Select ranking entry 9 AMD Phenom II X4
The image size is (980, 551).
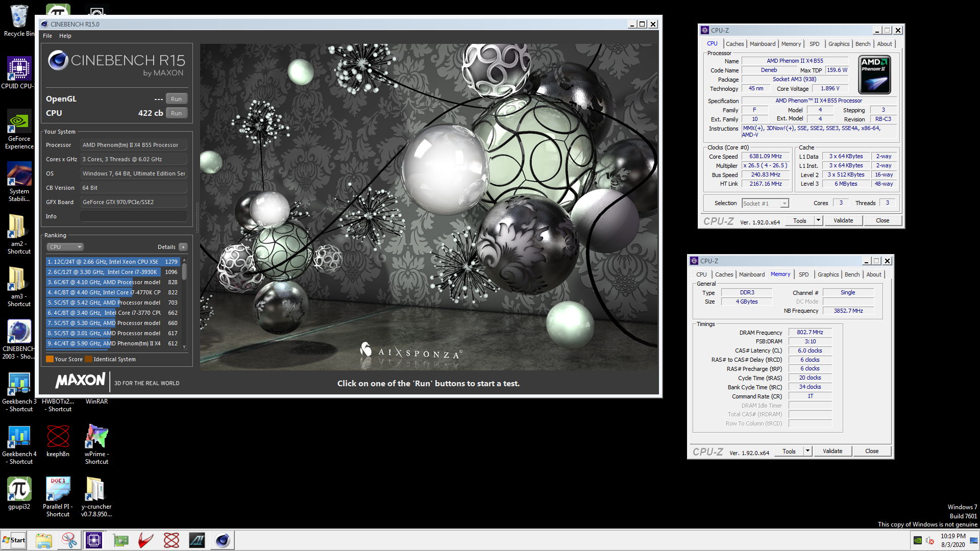pos(113,343)
